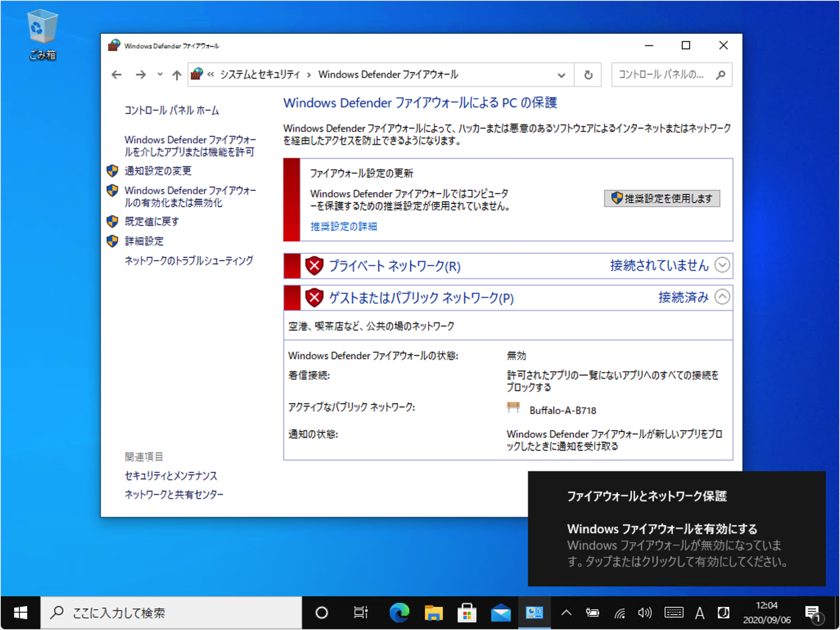
Task: Open the 推奨設定の詳細 link
Action: pos(344,226)
